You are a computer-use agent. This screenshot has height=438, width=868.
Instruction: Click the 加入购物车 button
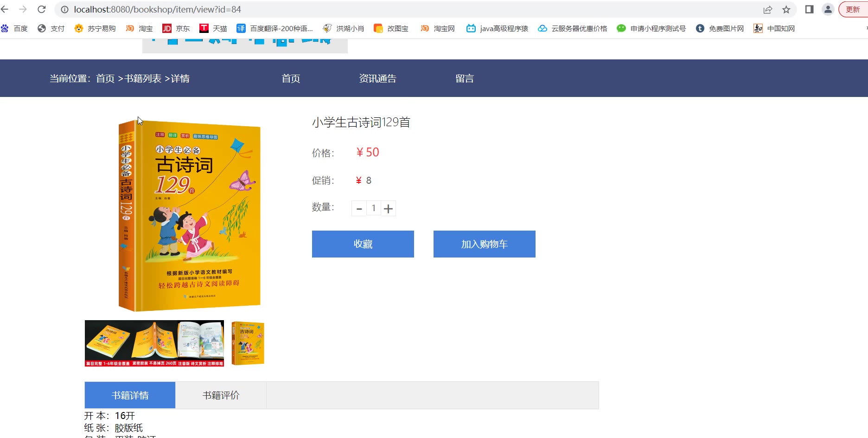[485, 244]
